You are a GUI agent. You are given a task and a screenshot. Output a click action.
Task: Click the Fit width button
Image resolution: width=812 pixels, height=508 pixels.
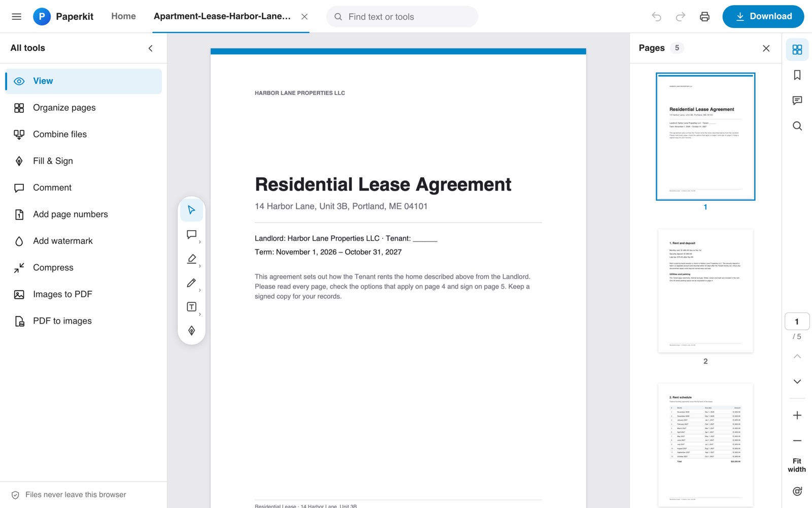[797, 465]
